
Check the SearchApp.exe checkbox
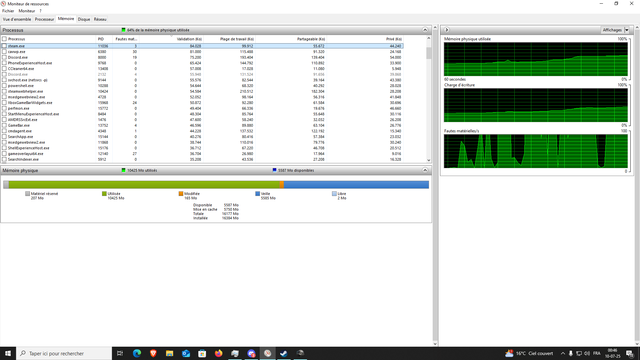(x=4, y=137)
